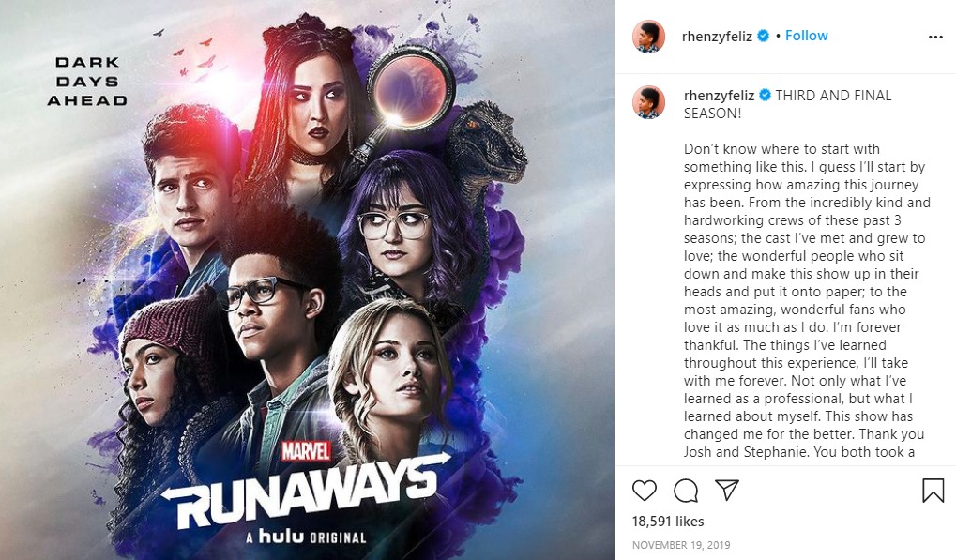
Task: Click header verified badge next to username
Action: 763,36
